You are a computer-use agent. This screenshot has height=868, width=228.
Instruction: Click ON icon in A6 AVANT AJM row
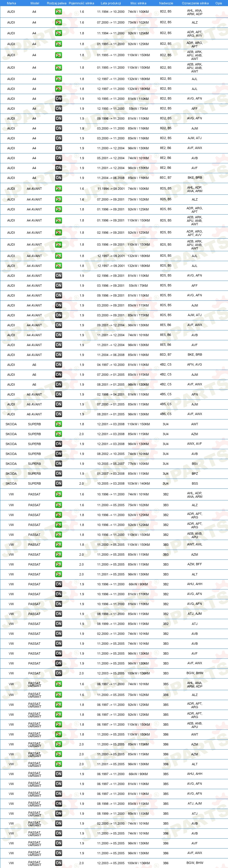[x=58, y=404]
